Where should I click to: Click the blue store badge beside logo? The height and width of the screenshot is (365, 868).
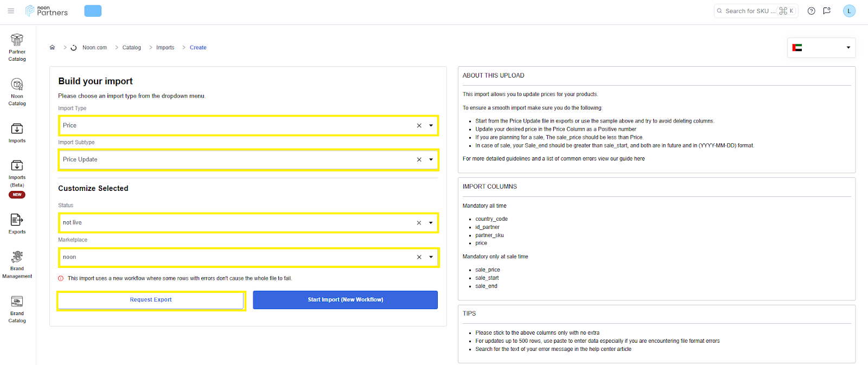pos(93,11)
